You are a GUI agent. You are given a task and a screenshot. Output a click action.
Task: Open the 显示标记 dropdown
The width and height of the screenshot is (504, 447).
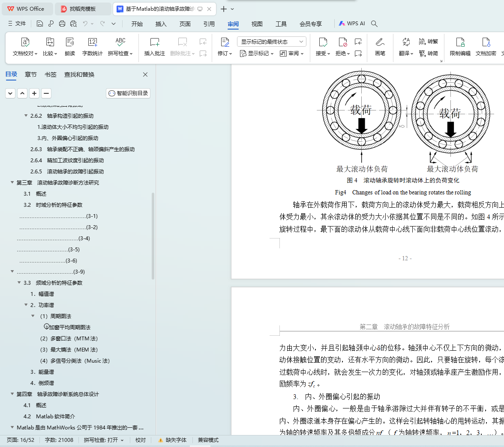(257, 53)
